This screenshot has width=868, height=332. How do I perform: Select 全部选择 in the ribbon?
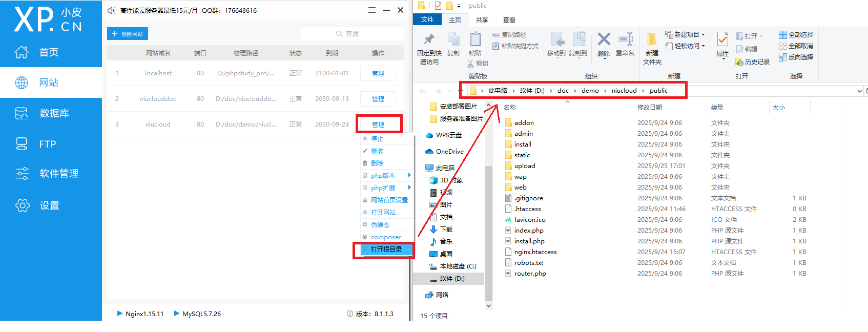(796, 35)
